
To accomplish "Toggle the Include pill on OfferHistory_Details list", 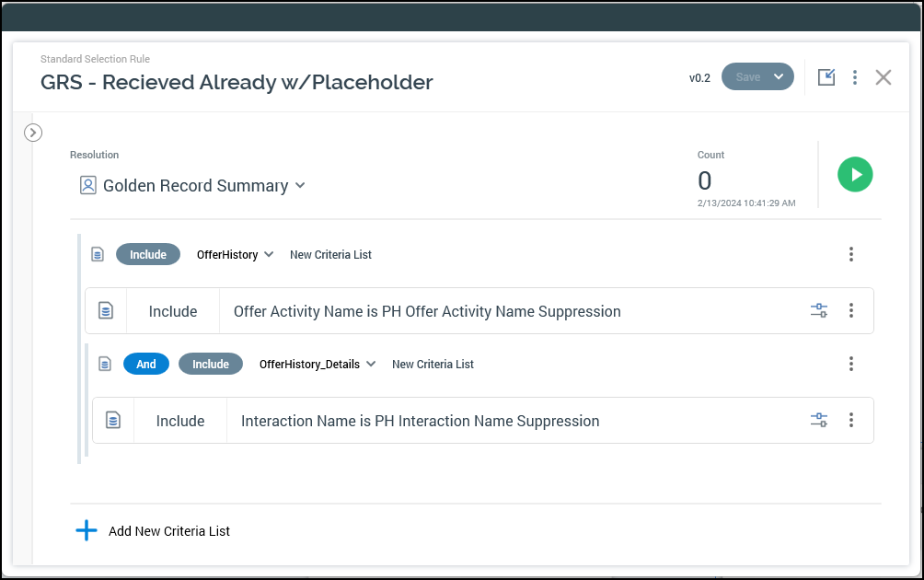I will (211, 364).
